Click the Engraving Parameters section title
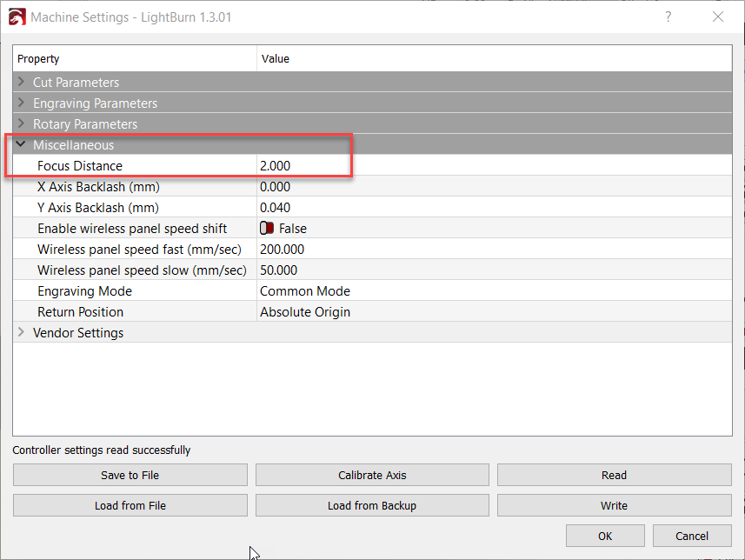Screen dimensions: 745x560 [95, 103]
